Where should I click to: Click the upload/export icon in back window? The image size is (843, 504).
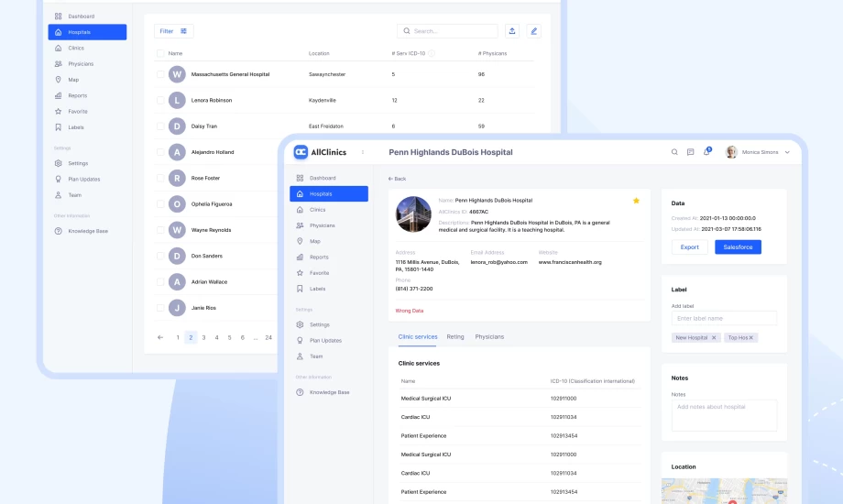click(512, 31)
